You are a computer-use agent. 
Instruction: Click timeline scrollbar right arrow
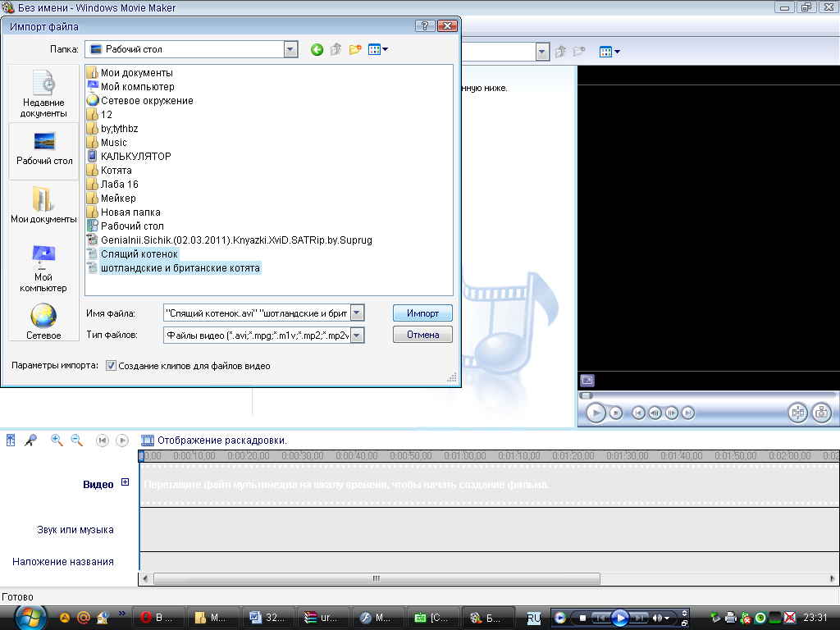[x=832, y=578]
